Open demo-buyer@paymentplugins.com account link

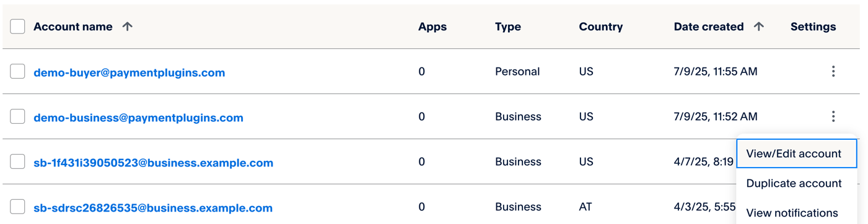(x=129, y=72)
